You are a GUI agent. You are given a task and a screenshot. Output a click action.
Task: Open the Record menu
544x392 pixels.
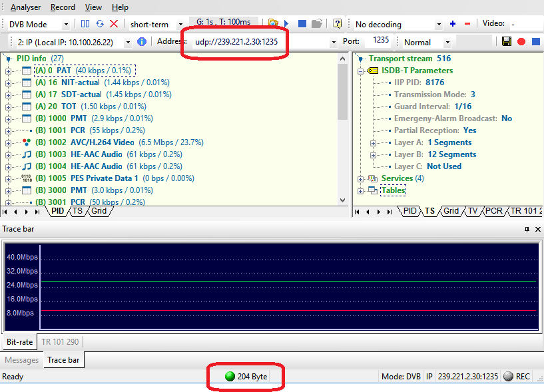[x=63, y=7]
